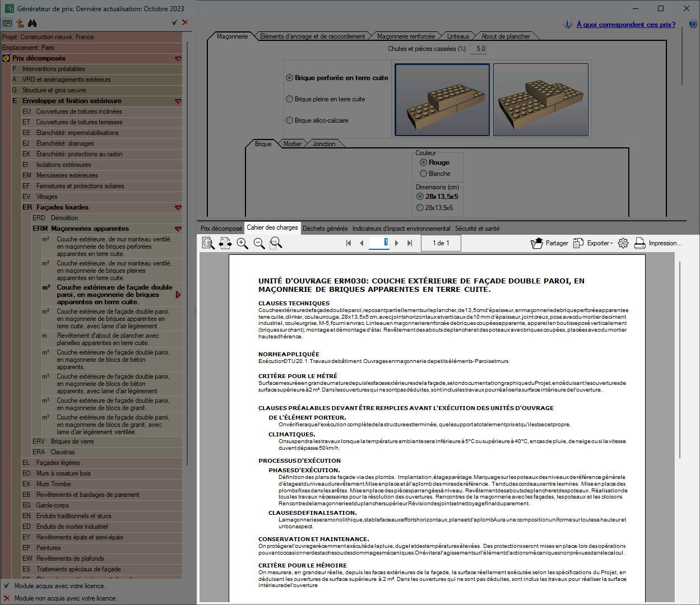700x605 pixels.
Task: Open the Déchets générés tab
Action: [x=325, y=229]
